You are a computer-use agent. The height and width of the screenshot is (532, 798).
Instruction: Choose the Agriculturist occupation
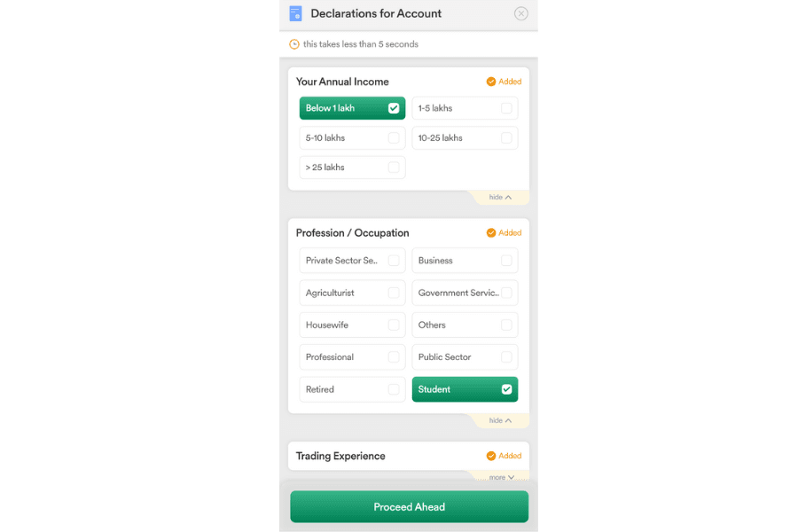(352, 293)
